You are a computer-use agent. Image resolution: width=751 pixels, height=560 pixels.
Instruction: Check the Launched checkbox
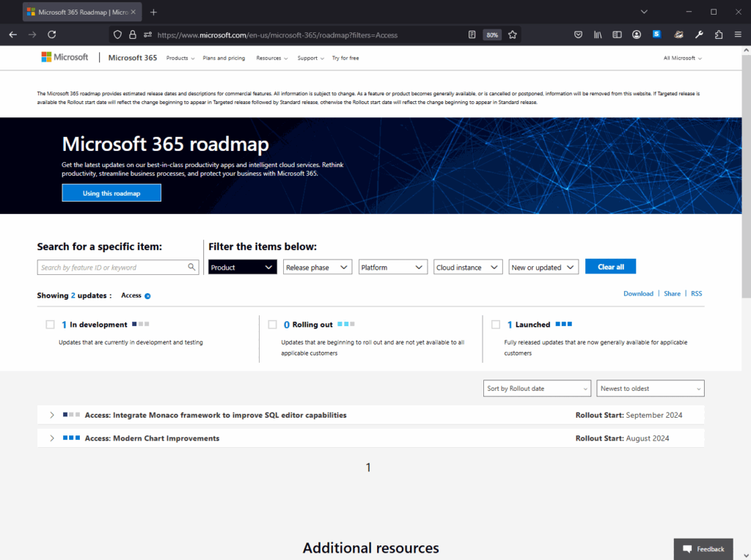tap(496, 325)
